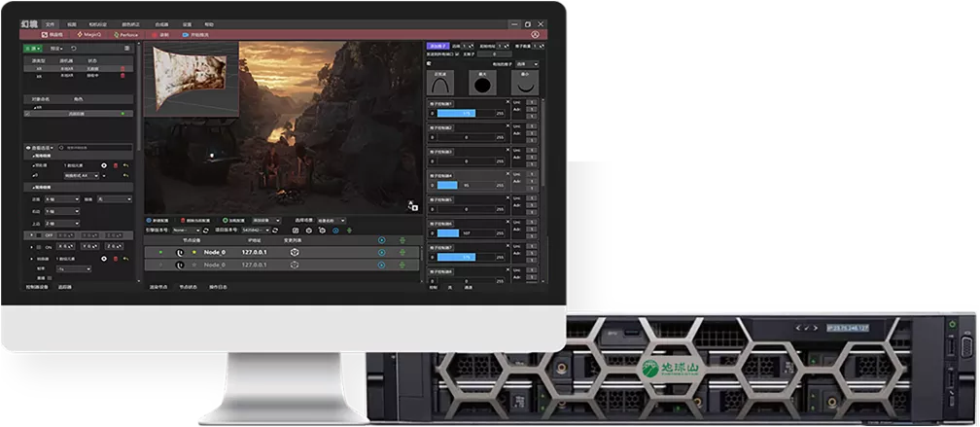Switch to the third tab below the node list

click(x=218, y=287)
